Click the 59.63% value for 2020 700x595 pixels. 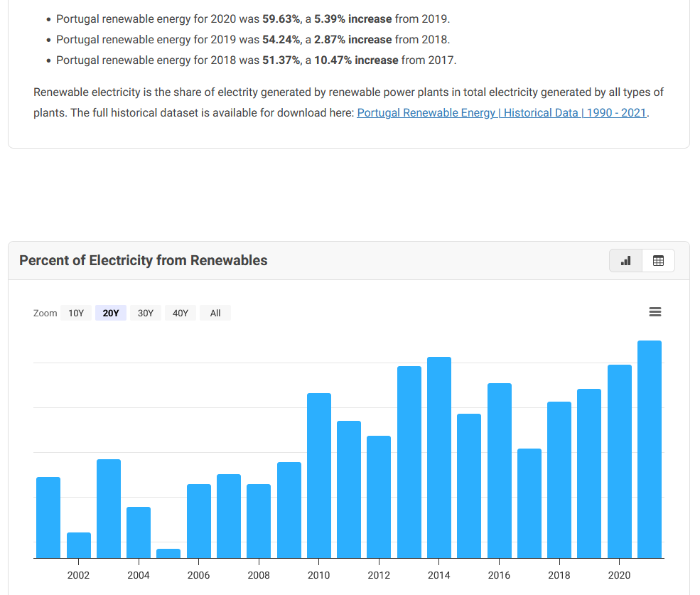click(281, 18)
